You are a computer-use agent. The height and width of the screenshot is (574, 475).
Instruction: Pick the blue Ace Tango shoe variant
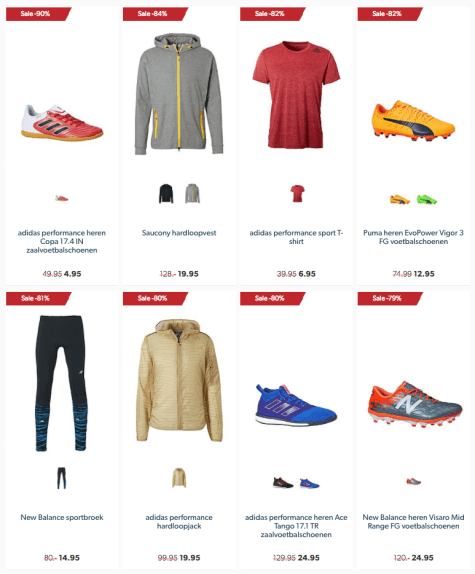click(310, 483)
